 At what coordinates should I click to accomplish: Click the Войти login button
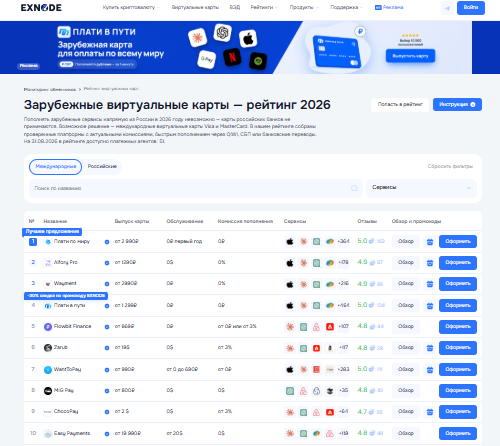coord(471,8)
